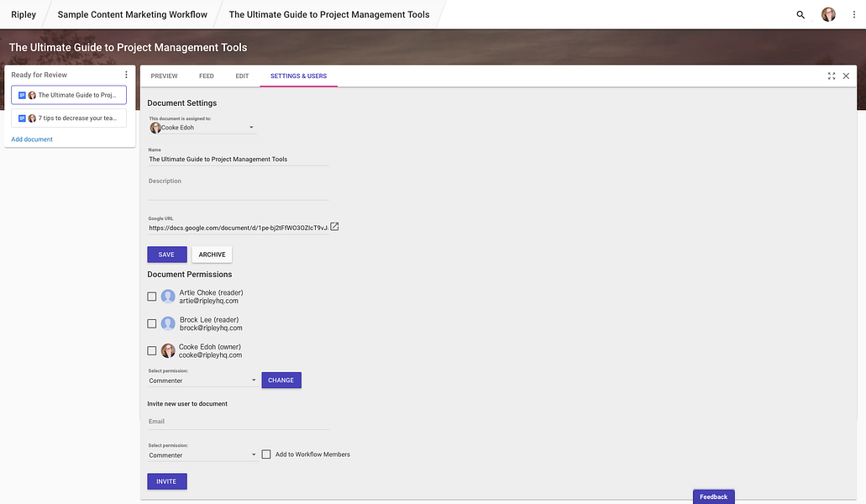Click assignee avatar on 7 tips card
Screen dimensions: 866x504
32,118
